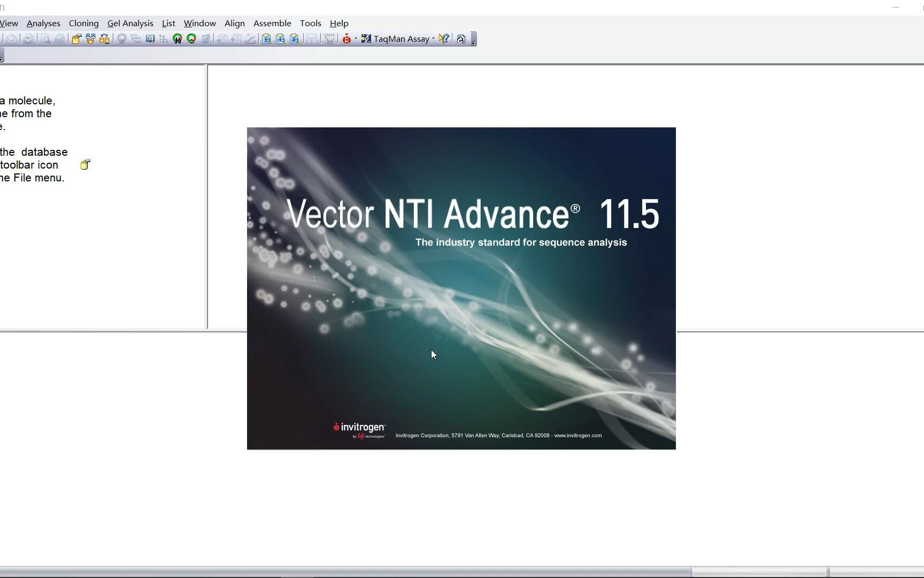The image size is (924, 578).
Task: Click the grayed-out icon right of green circles
Action: pyautogui.click(x=205, y=39)
